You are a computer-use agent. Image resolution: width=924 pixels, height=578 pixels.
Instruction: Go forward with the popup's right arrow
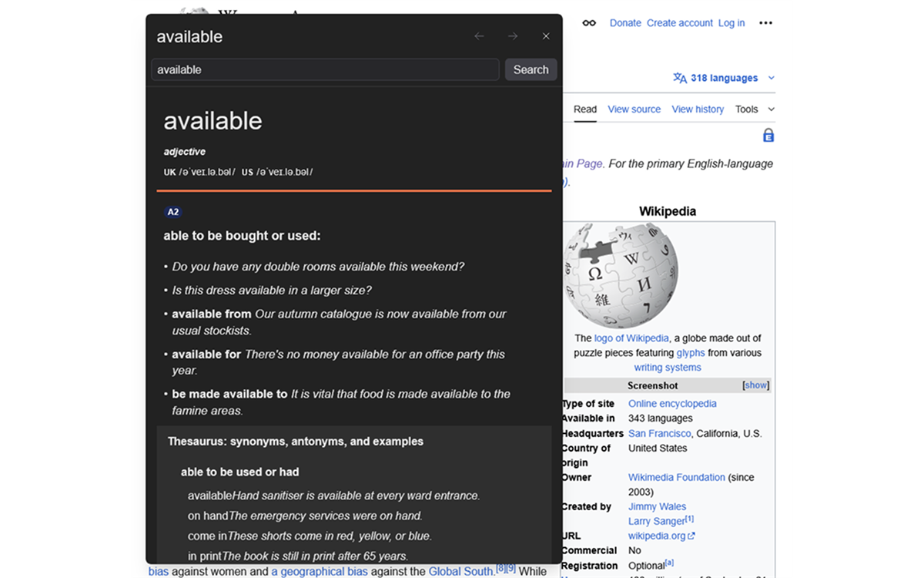[513, 36]
